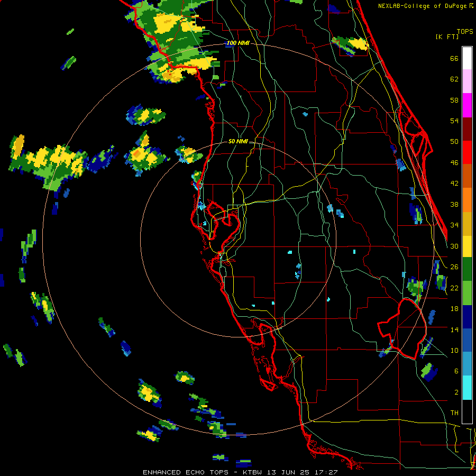Click the KTBW radar site identifier
Image resolution: width=476 pixels, height=476 pixels.
[252, 472]
